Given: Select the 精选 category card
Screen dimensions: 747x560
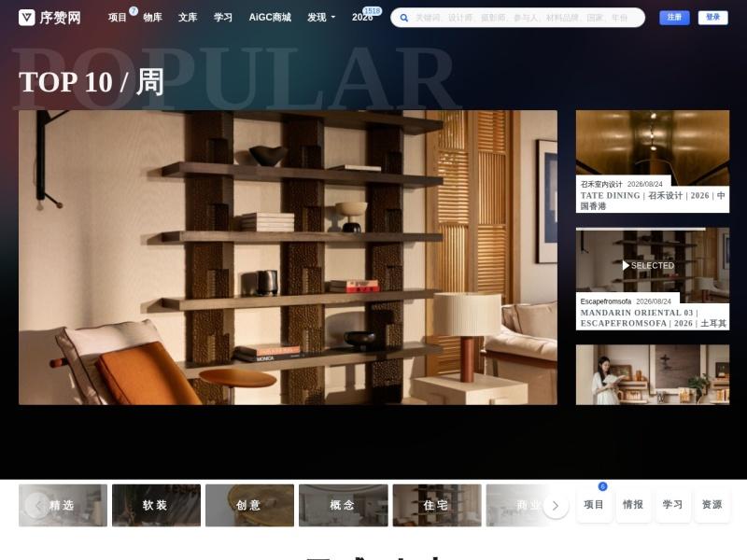Looking at the screenshot, I should tap(63, 505).
